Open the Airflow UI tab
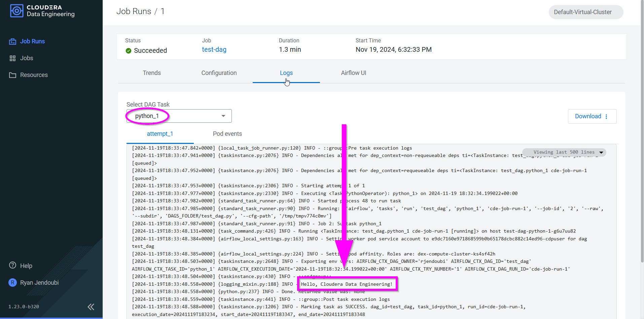This screenshot has width=644, height=319. pos(353,73)
